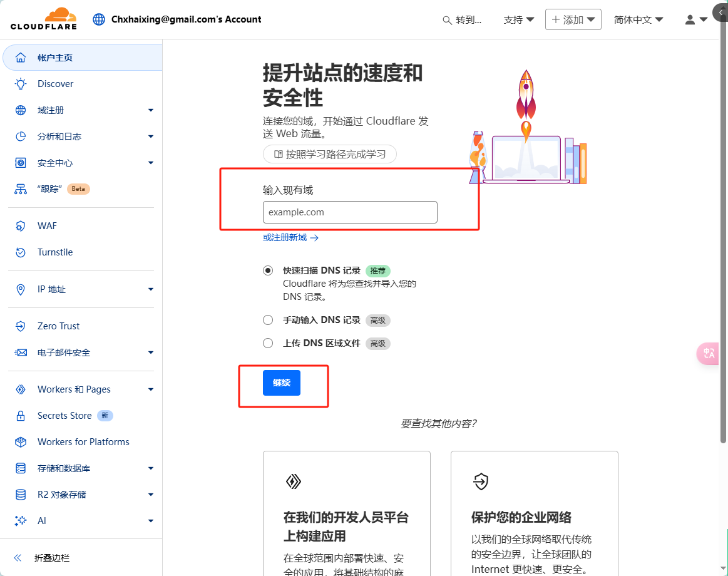Click the globe icon for 域注册
Image resolution: width=728 pixels, height=576 pixels.
[21, 110]
